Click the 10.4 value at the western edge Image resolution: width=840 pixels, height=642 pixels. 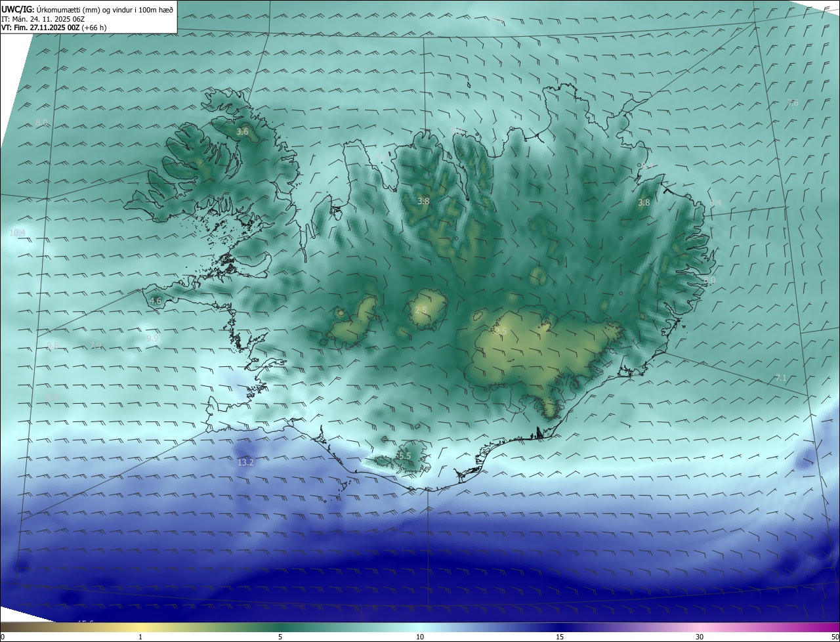click(17, 233)
